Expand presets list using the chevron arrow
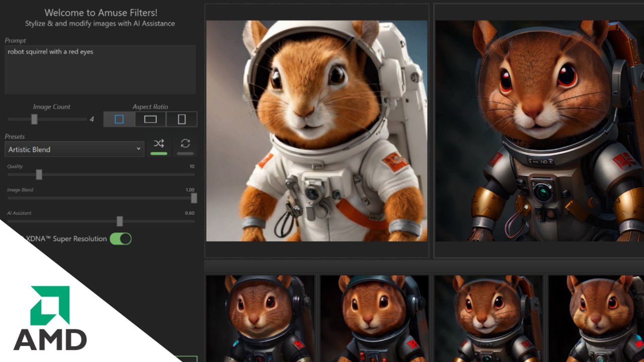644x362 pixels. coord(139,149)
